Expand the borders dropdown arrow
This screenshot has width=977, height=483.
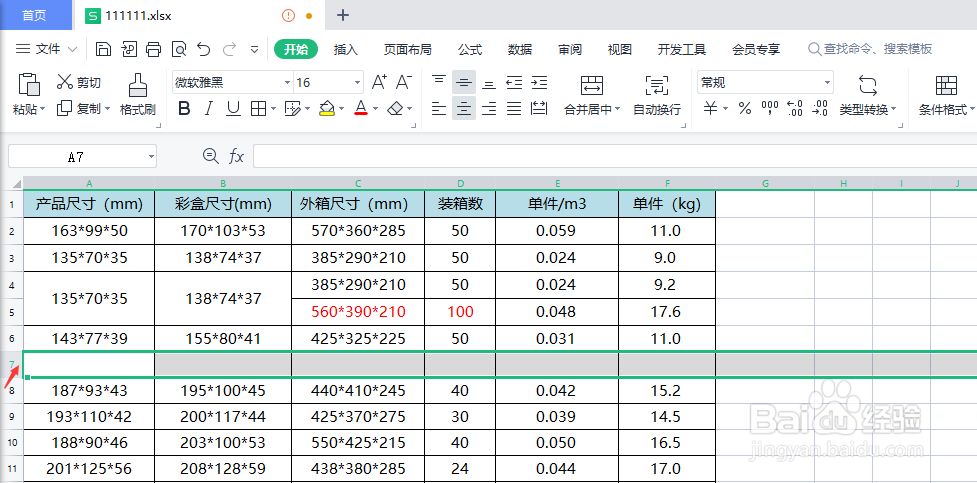274,109
